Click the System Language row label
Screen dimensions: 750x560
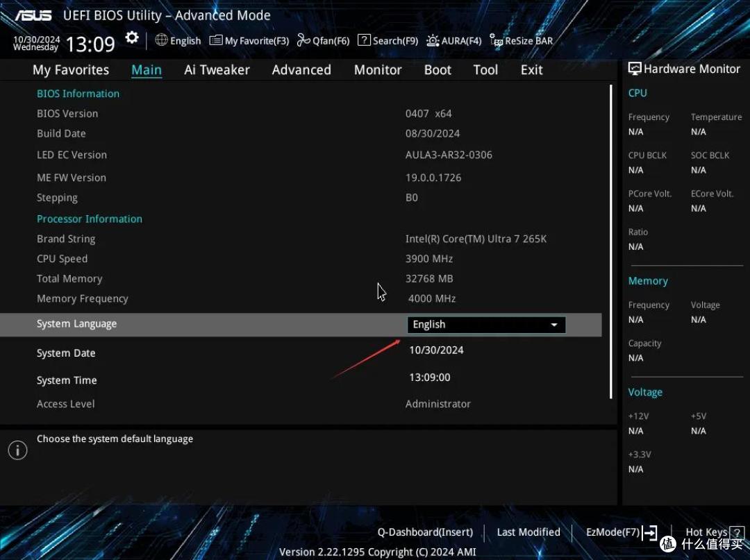click(x=76, y=324)
